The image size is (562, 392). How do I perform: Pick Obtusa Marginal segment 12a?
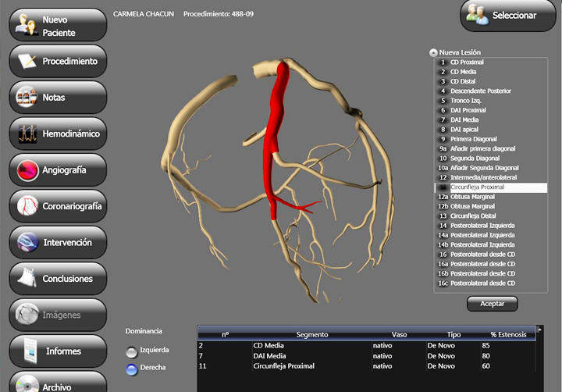coord(471,197)
